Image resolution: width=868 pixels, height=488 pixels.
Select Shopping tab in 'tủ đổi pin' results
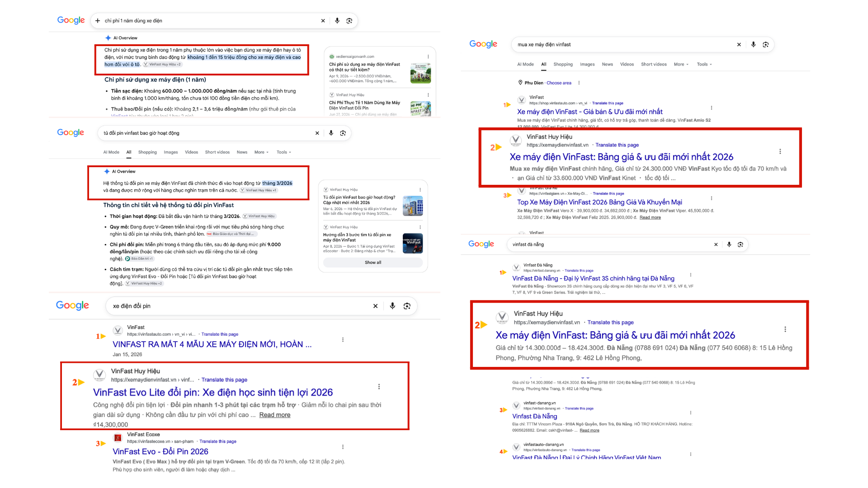[147, 152]
